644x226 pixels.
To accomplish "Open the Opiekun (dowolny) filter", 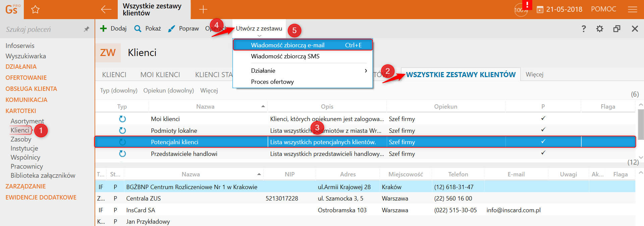I will coord(168,91).
